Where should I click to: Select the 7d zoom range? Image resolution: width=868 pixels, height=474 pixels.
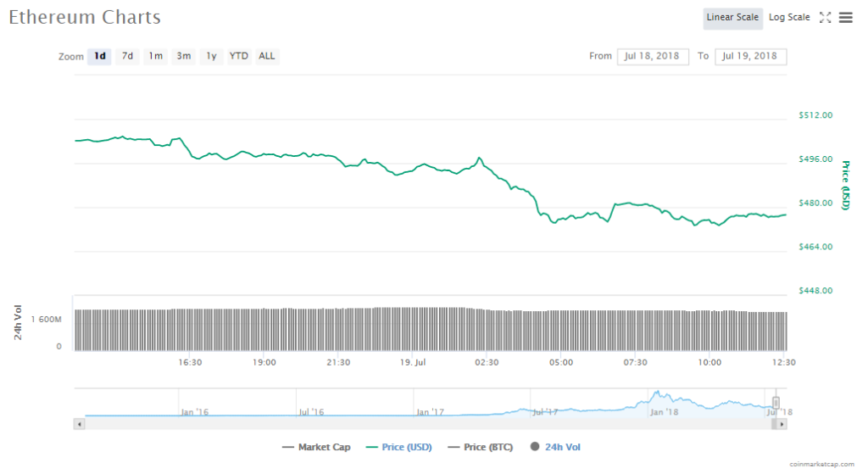pos(127,57)
